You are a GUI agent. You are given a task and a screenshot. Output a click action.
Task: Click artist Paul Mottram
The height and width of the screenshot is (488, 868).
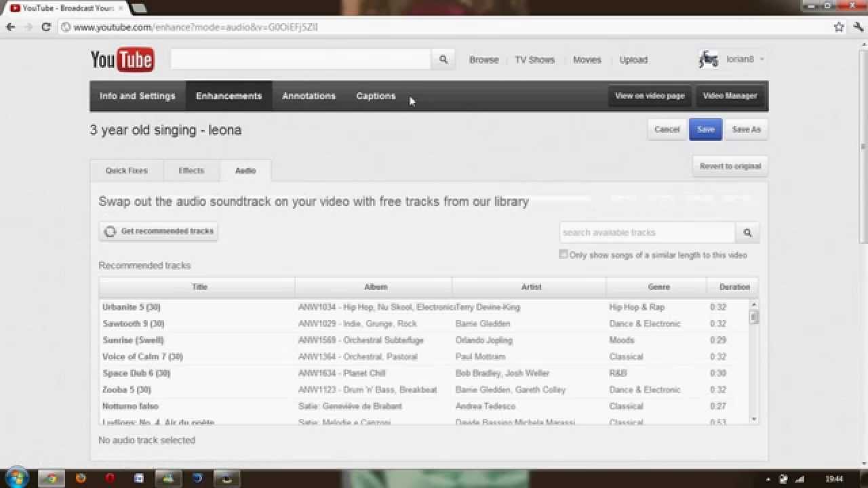click(480, 357)
